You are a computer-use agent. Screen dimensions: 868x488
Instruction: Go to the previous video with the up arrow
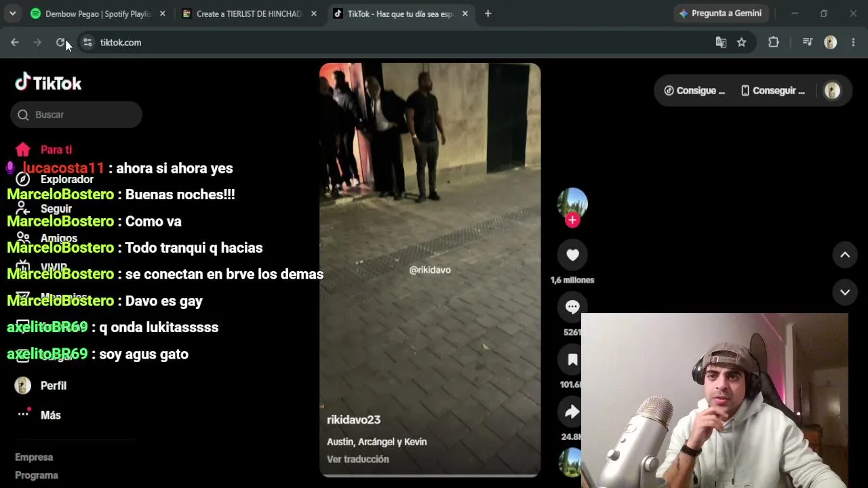tap(845, 255)
